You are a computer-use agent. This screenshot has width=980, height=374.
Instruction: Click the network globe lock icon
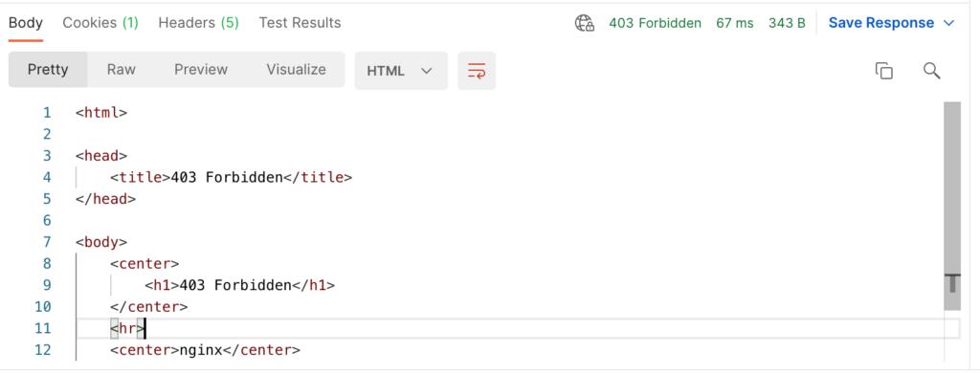click(x=585, y=23)
